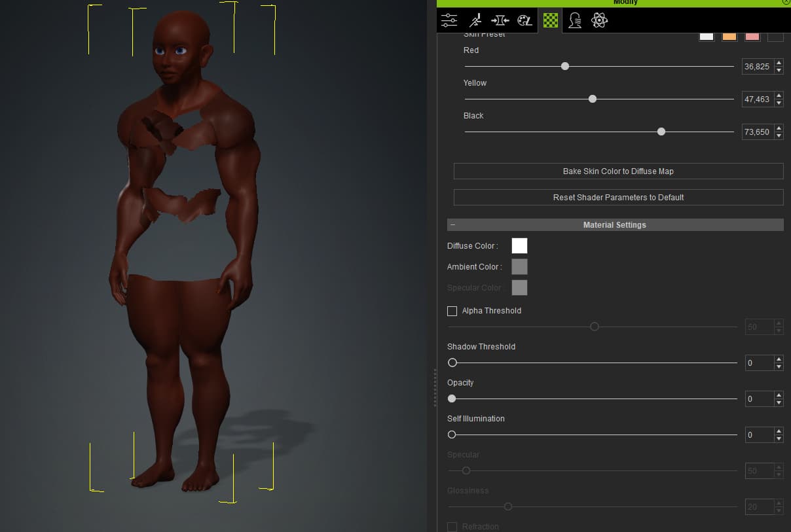Open the Ambient Color swatch

click(x=519, y=266)
